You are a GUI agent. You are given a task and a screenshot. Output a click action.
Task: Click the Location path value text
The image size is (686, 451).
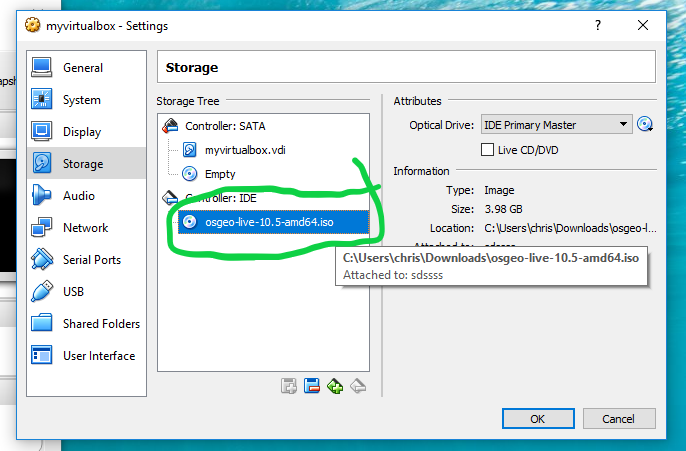coord(570,228)
